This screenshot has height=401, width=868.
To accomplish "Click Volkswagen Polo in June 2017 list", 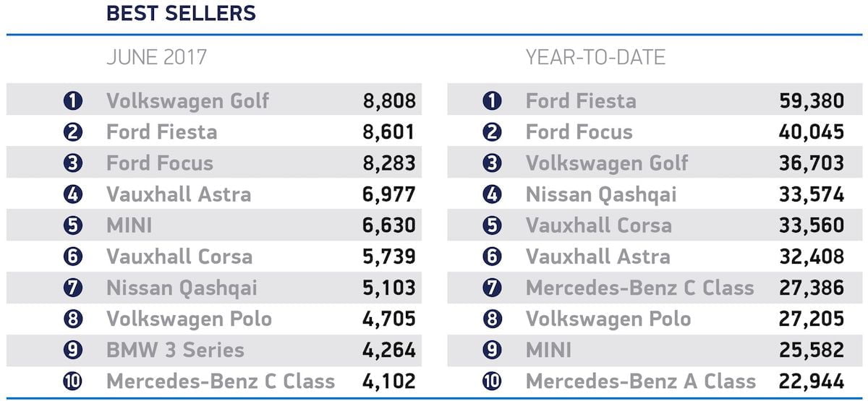I will pyautogui.click(x=189, y=319).
